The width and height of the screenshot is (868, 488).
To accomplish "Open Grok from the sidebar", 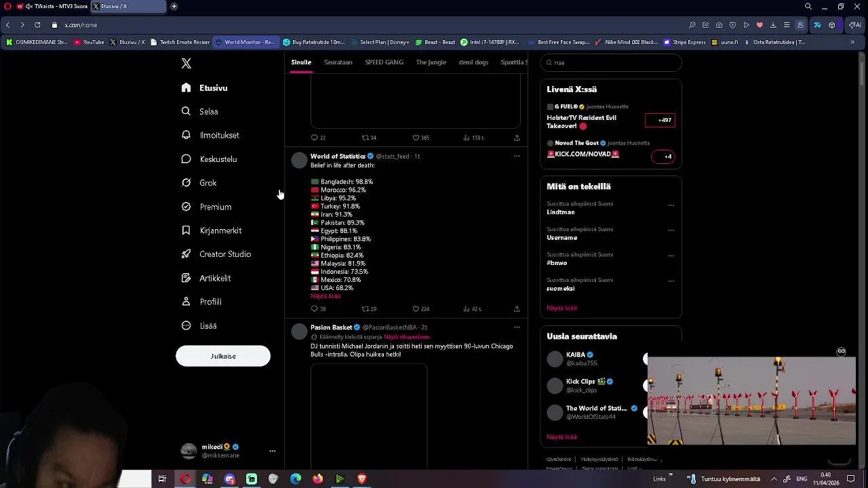I will tap(199, 183).
